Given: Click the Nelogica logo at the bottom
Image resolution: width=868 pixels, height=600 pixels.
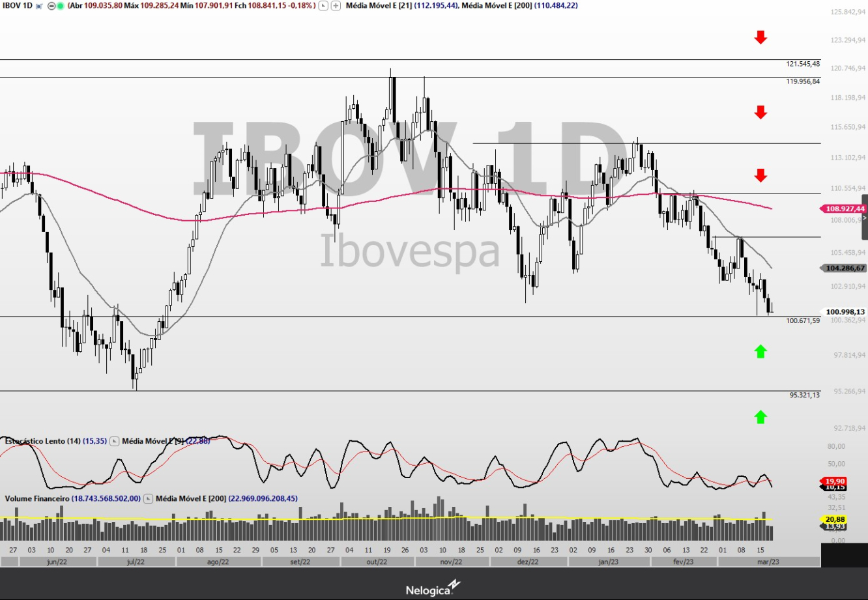Looking at the screenshot, I should 433,588.
